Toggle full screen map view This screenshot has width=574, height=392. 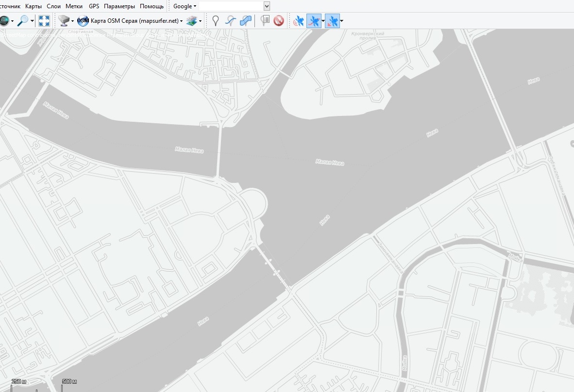(x=44, y=21)
